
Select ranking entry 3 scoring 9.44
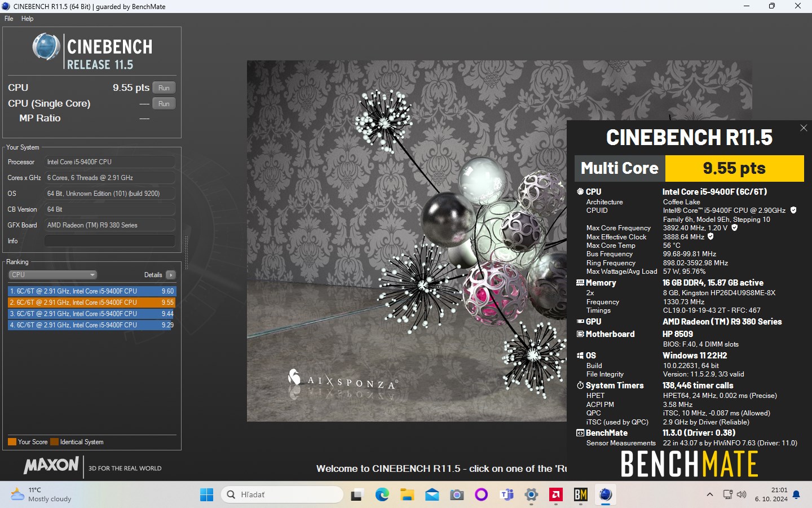coord(92,314)
